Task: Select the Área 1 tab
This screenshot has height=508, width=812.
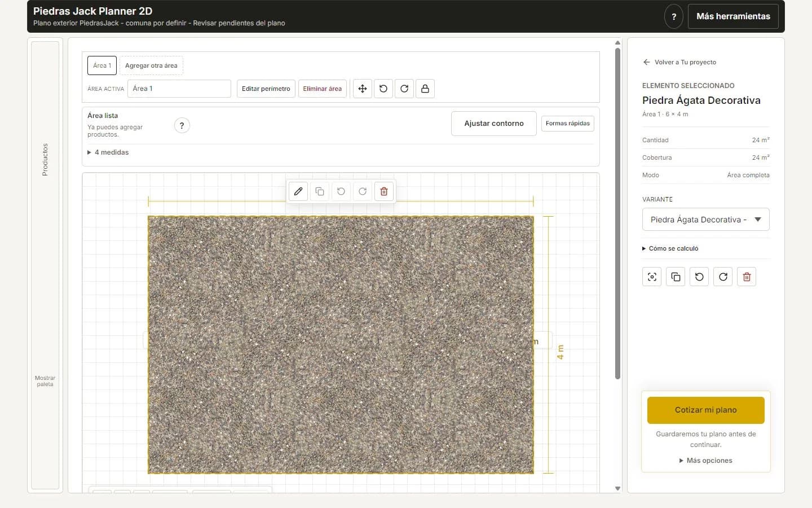Action: [x=102, y=65]
